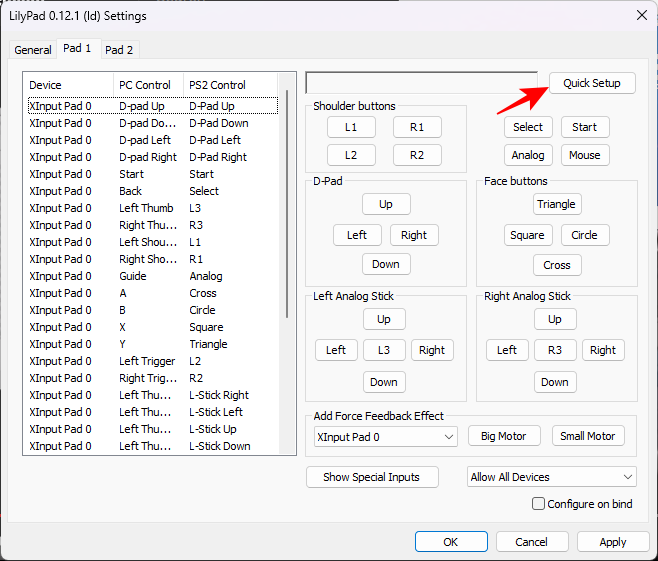Click the Mouse button
This screenshot has width=658, height=561.
(585, 155)
